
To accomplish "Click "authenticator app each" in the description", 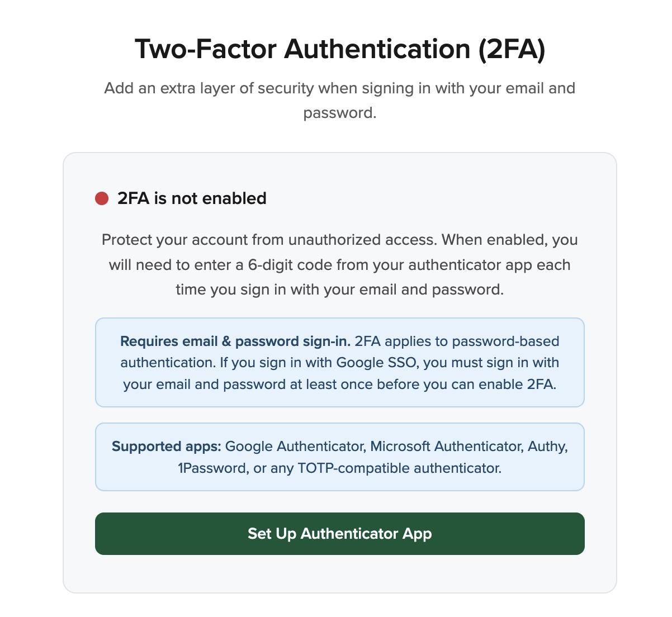I will (x=489, y=265).
